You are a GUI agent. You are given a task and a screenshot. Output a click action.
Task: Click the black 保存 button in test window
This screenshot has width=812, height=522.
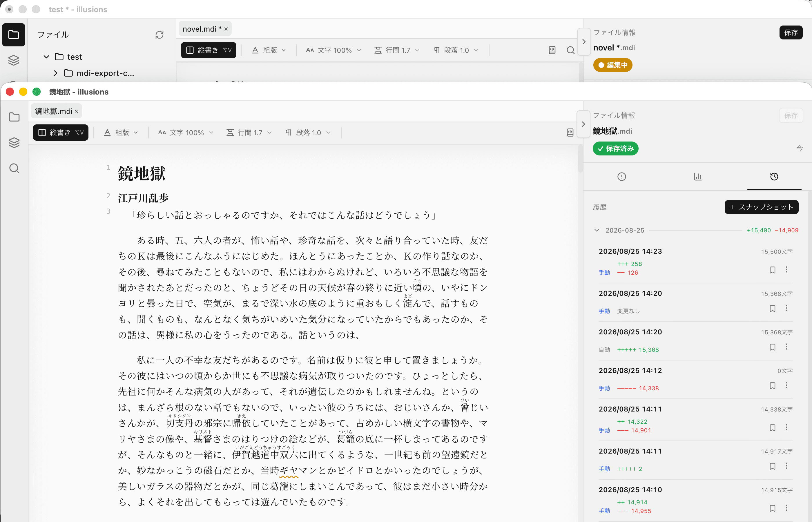point(791,32)
